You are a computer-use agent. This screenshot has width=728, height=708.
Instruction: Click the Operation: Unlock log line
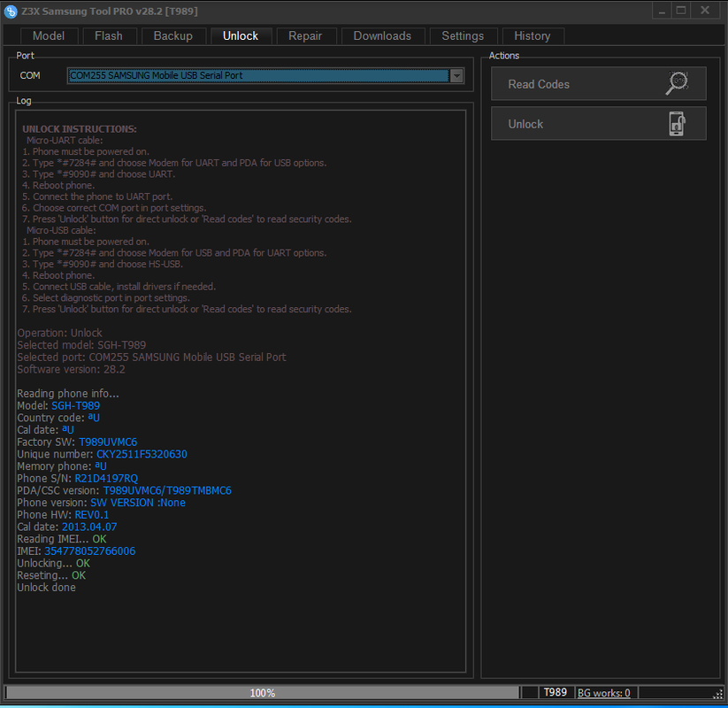[59, 333]
